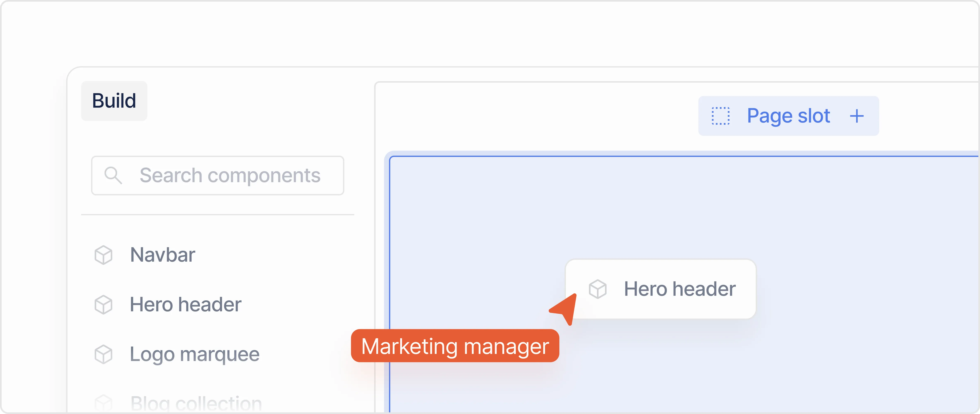Click the plus icon on Page slot
The width and height of the screenshot is (980, 414).
(x=857, y=116)
